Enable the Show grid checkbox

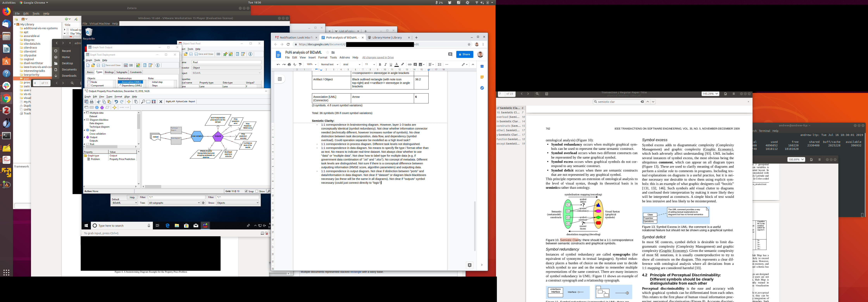click(x=257, y=191)
